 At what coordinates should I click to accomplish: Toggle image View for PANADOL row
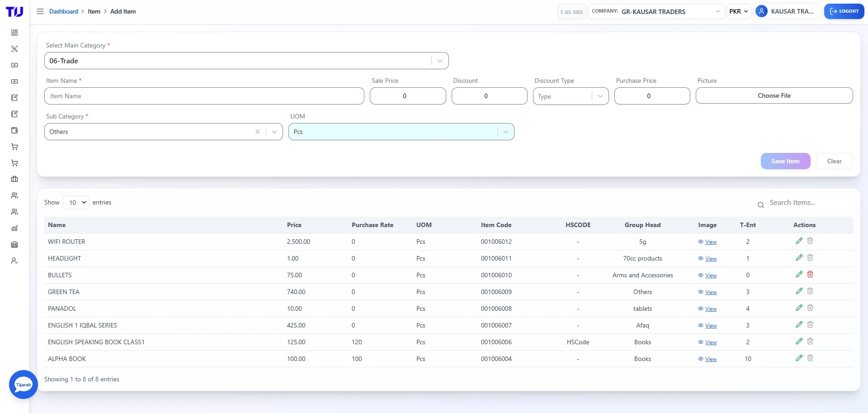710,309
